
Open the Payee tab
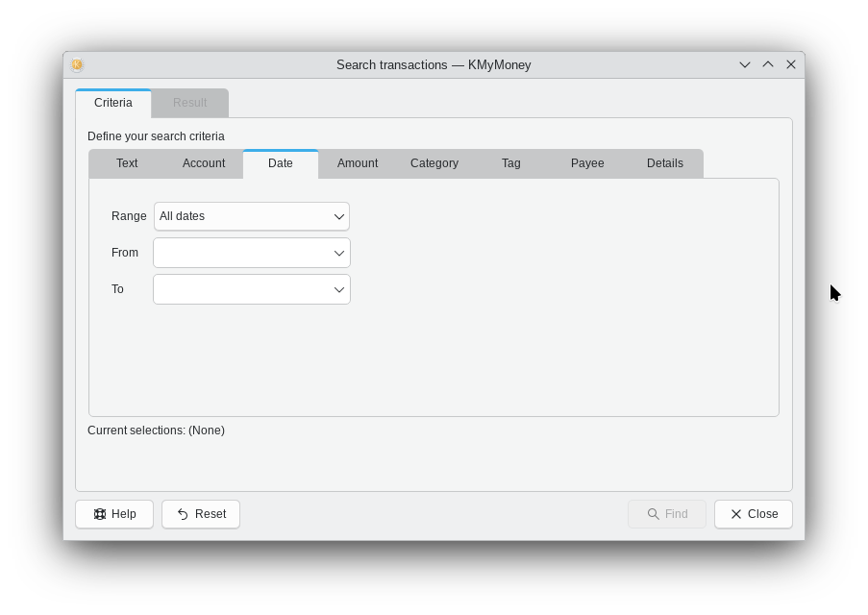coord(587,164)
